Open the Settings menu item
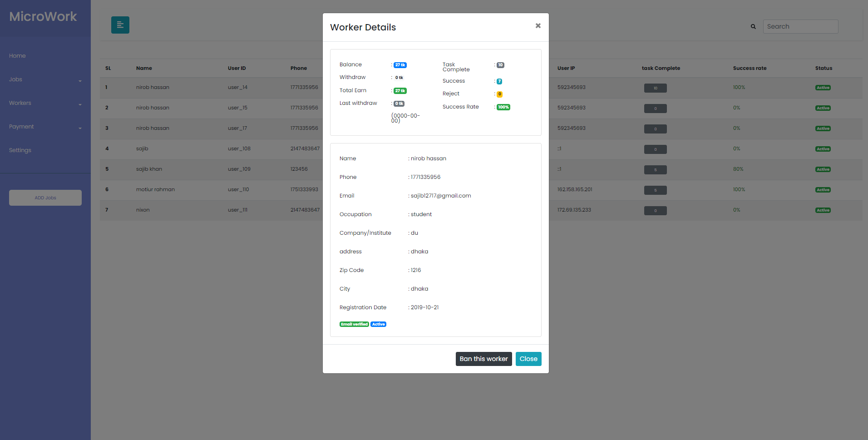Image resolution: width=868 pixels, height=440 pixels. point(20,150)
